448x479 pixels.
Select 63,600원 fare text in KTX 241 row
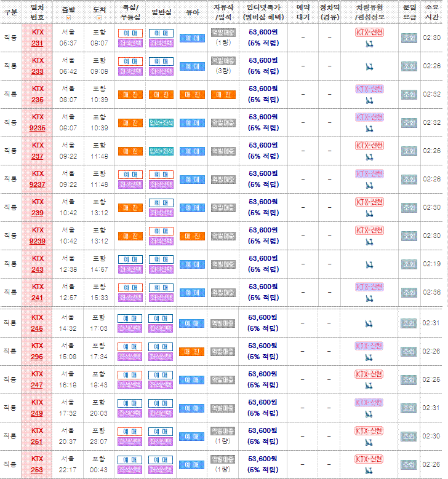coord(263,287)
